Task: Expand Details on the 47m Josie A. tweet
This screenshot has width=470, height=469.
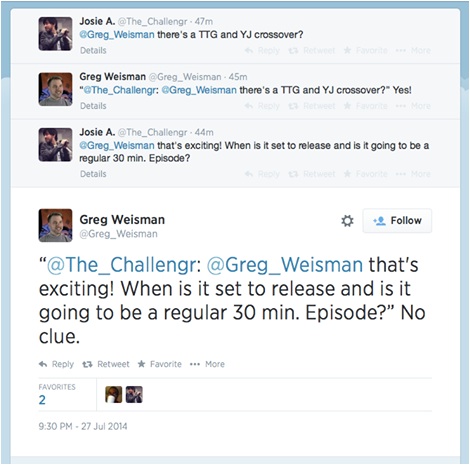Action: [93, 50]
